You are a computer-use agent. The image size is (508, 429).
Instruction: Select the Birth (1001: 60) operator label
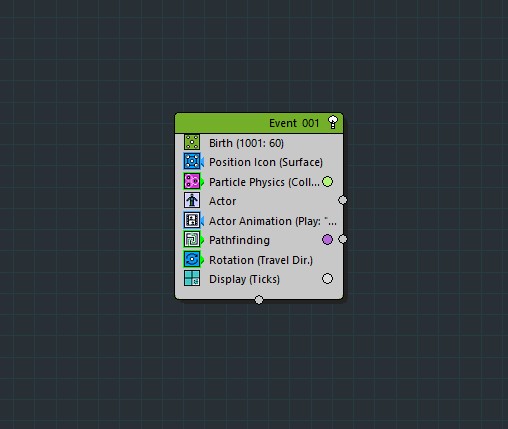tap(246, 143)
